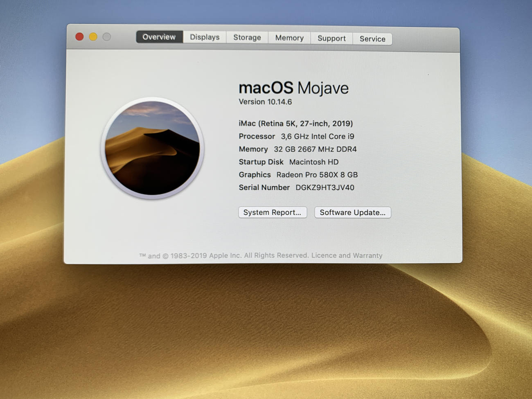
Task: Click the serial number DGKZ9HT3JV40
Action: (x=325, y=187)
